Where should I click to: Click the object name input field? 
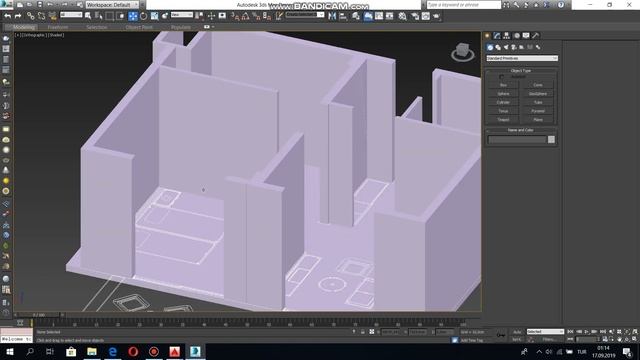coord(517,140)
